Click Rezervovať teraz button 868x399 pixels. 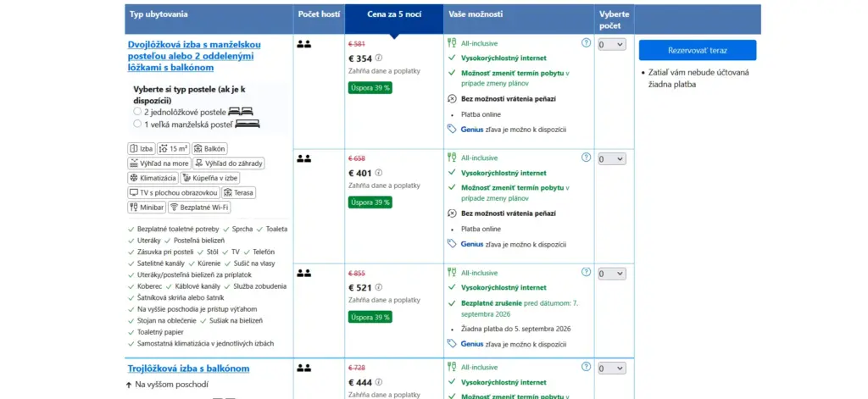click(698, 50)
